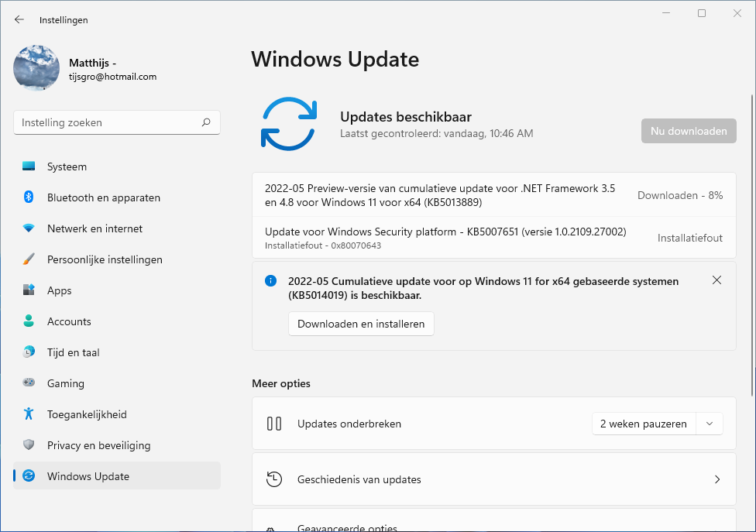Click the Gaming controller icon
The width and height of the screenshot is (756, 532).
(29, 383)
